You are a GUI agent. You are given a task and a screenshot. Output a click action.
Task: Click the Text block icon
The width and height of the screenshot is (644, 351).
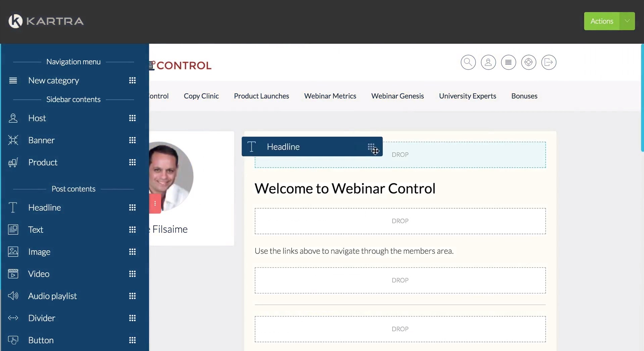(13, 230)
